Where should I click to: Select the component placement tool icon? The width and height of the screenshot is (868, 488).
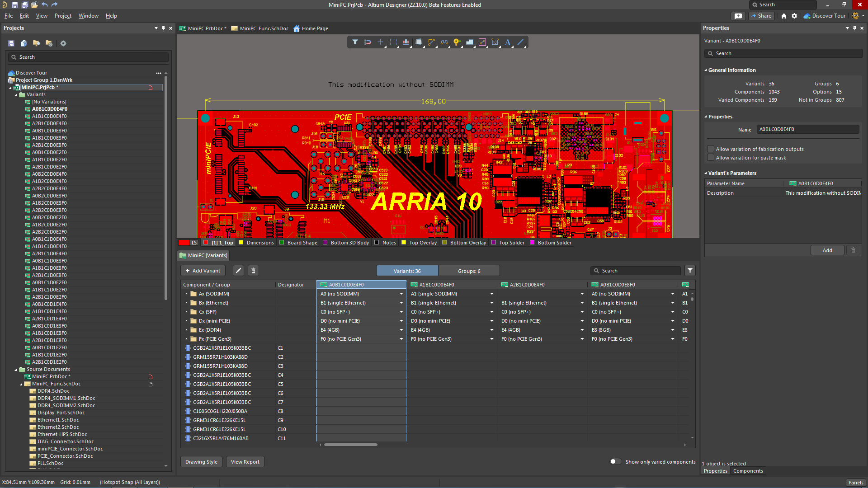[x=419, y=42]
